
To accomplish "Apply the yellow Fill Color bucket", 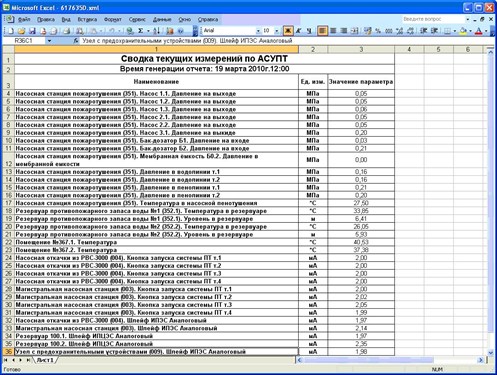I will (463, 31).
